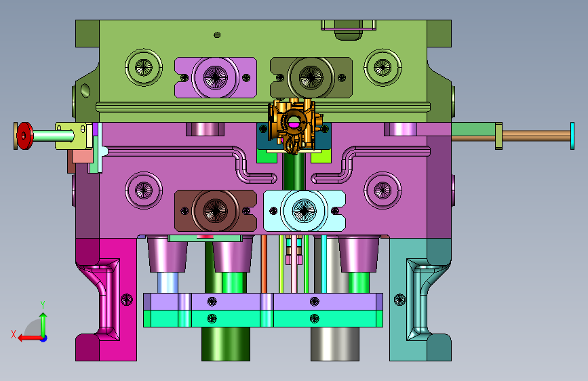The height and width of the screenshot is (381, 588).
Task: Select the green sleeve on the right rod
Action: [473, 129]
